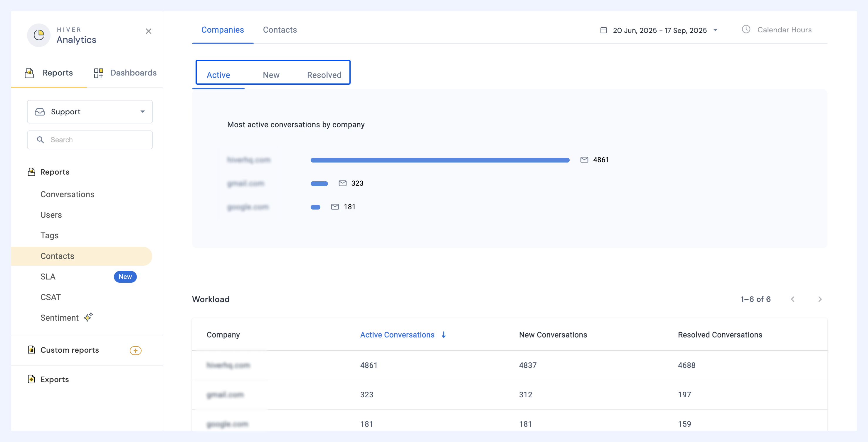
Task: Open the CSAT report
Action: 51,297
